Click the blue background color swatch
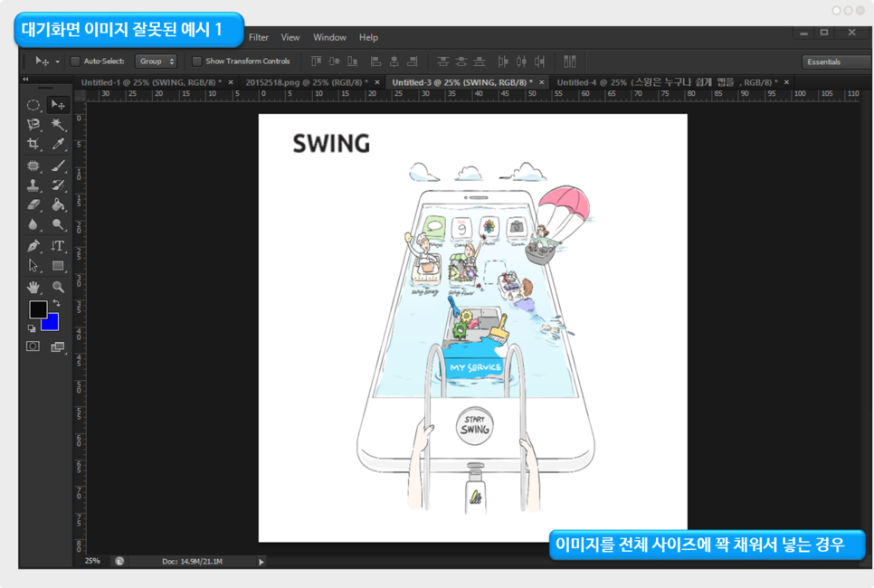This screenshot has height=588, width=874. pyautogui.click(x=52, y=324)
